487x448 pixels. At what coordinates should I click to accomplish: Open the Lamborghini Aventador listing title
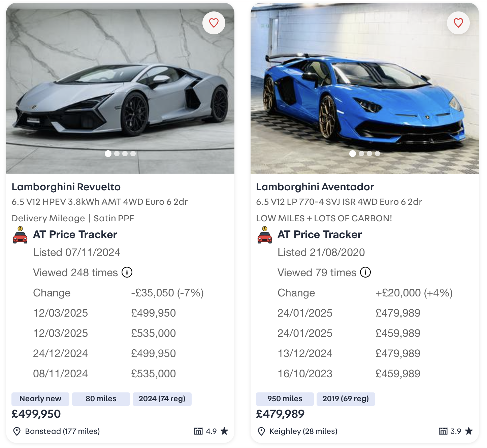tap(315, 187)
